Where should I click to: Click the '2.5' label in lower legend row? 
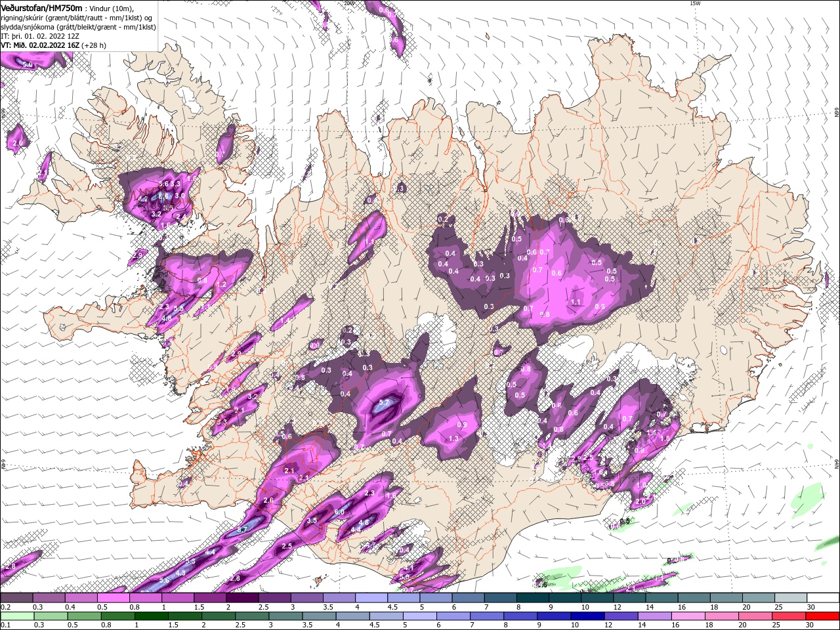pyautogui.click(x=239, y=625)
